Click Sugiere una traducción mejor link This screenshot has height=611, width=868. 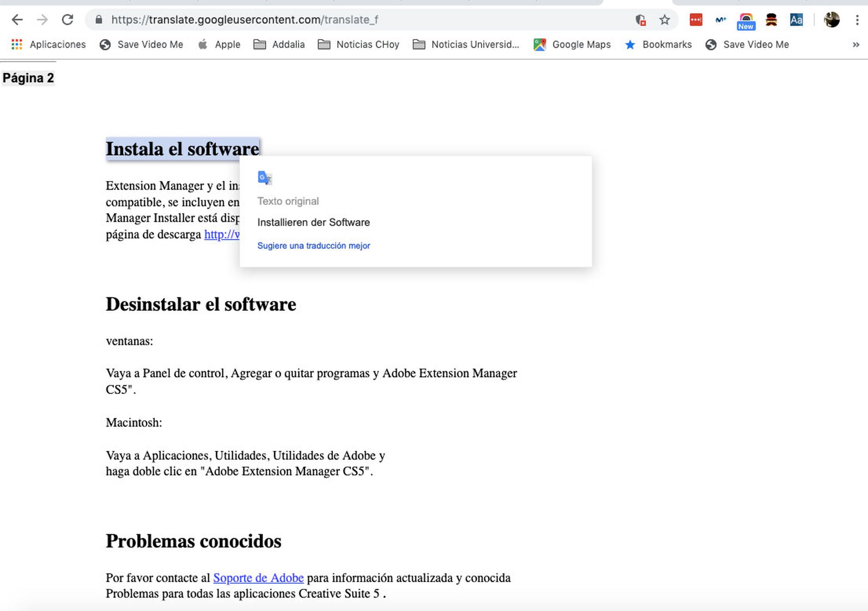point(314,246)
